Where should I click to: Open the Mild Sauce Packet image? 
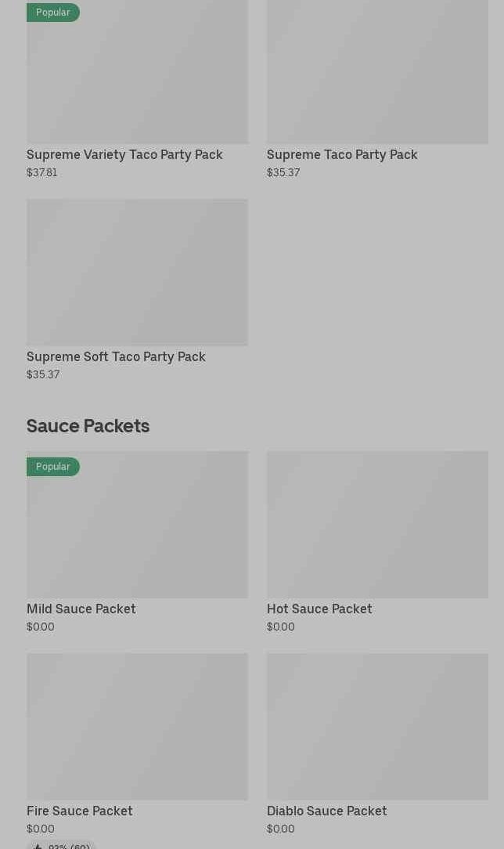click(x=137, y=533)
